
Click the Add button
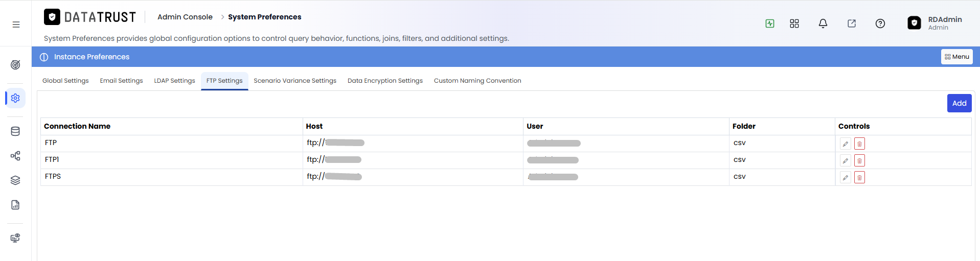(x=959, y=103)
